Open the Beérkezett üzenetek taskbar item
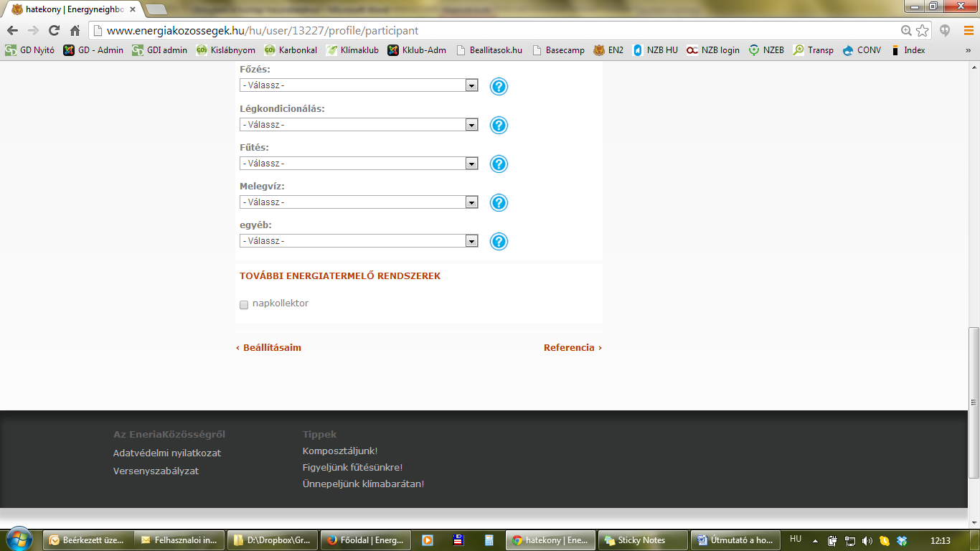Screen dimensions: 980x551 88,540
